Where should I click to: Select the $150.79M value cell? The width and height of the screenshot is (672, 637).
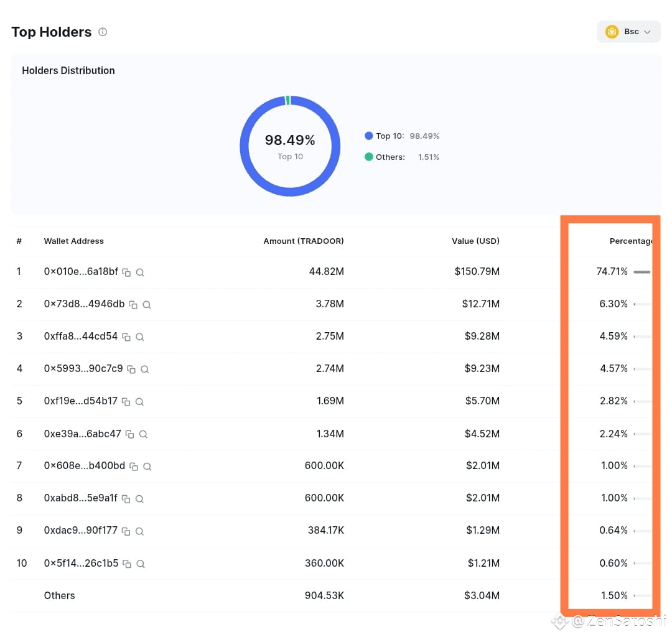[477, 271]
